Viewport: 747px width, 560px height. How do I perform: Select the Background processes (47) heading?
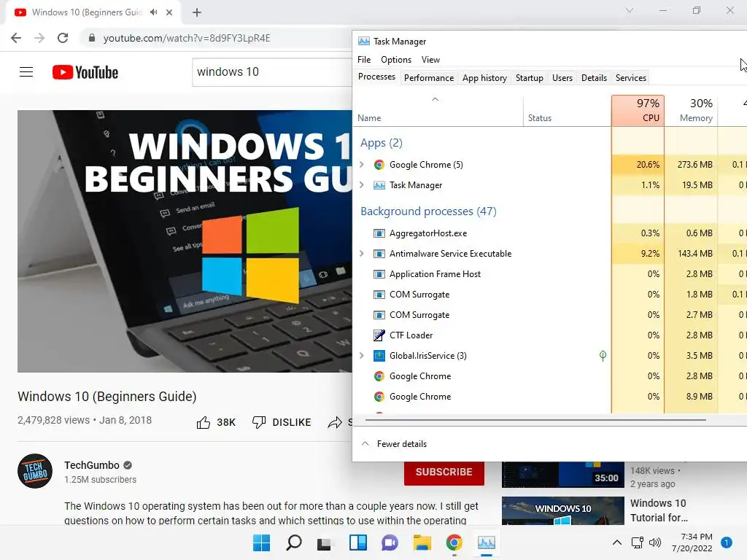(428, 211)
